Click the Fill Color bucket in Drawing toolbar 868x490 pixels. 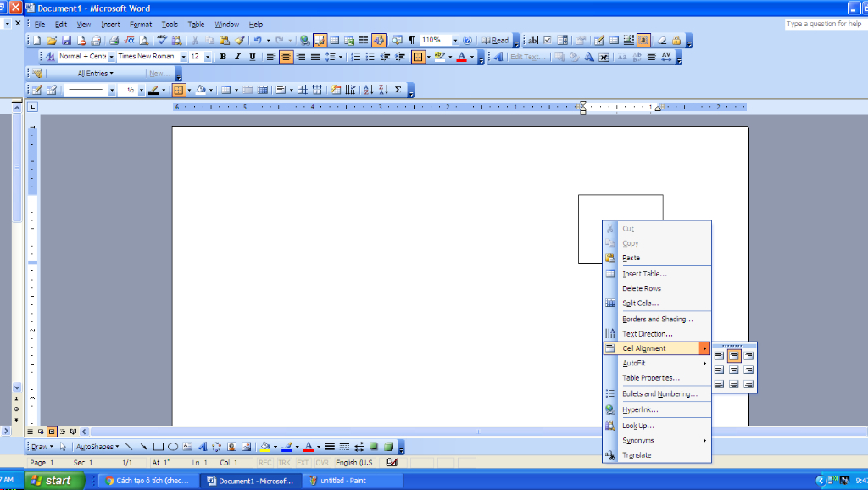pos(265,447)
